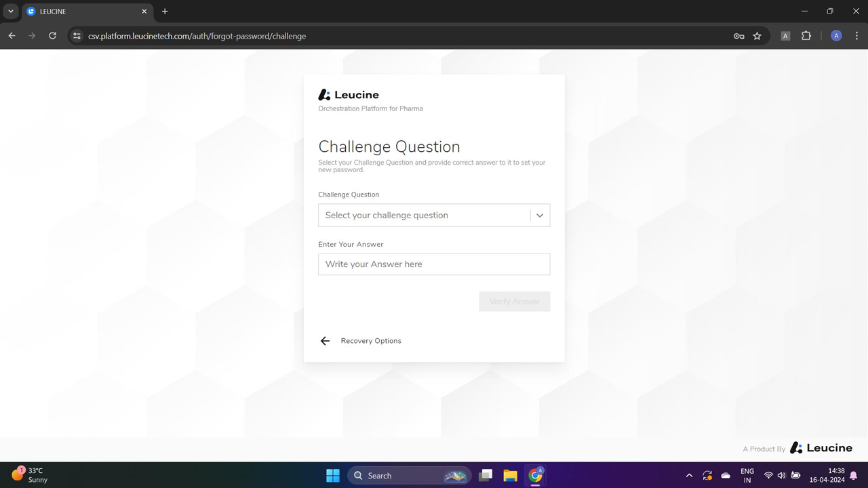Viewport: 868px width, 488px height.
Task: Click the Leucine logo above the form
Action: tap(348, 94)
